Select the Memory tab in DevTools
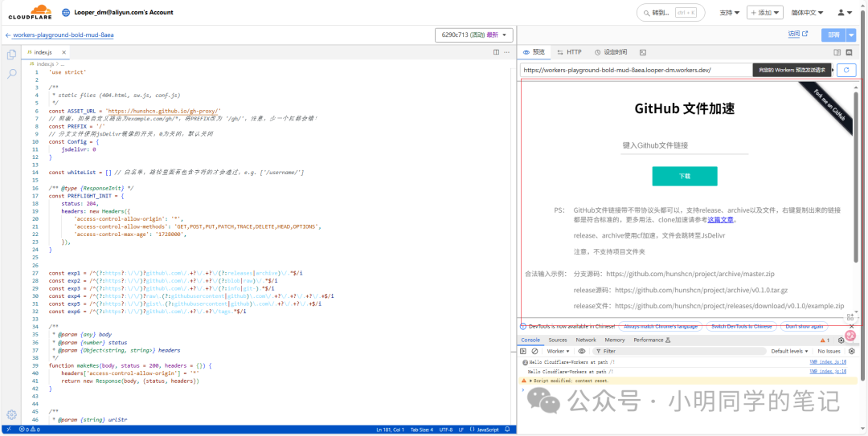Screen dimensions: 868x436 pyautogui.click(x=615, y=340)
